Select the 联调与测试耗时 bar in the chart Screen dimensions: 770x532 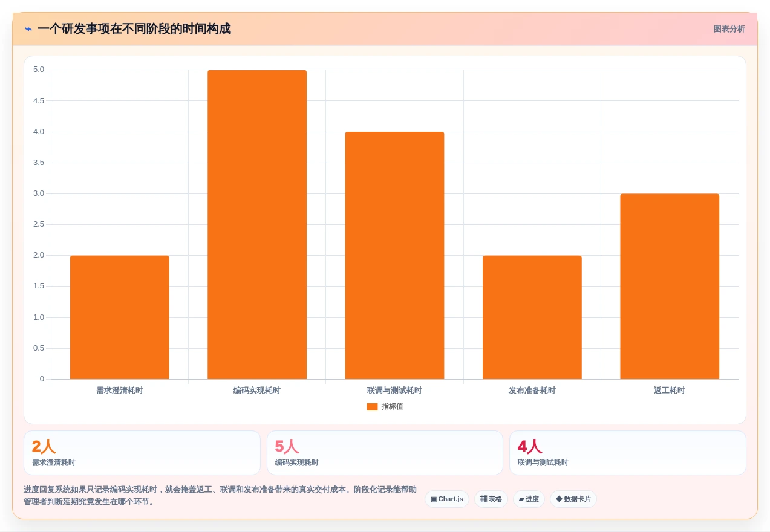tap(394, 256)
